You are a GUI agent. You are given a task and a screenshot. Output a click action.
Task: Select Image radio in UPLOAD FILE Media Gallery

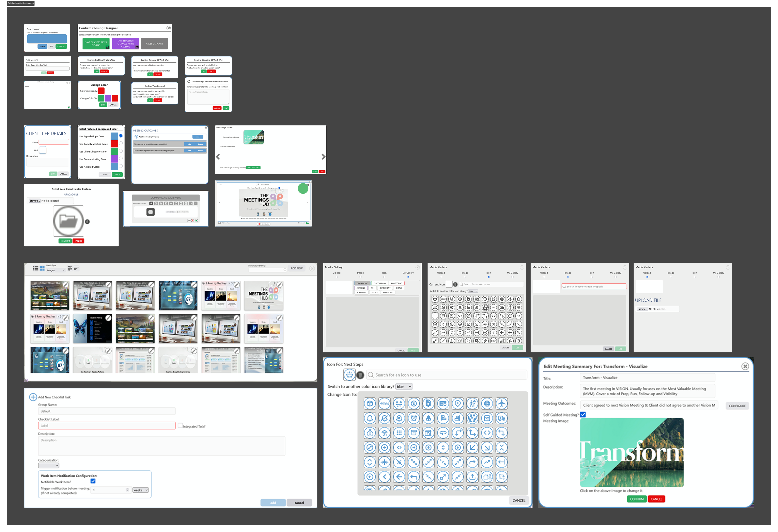671,277
